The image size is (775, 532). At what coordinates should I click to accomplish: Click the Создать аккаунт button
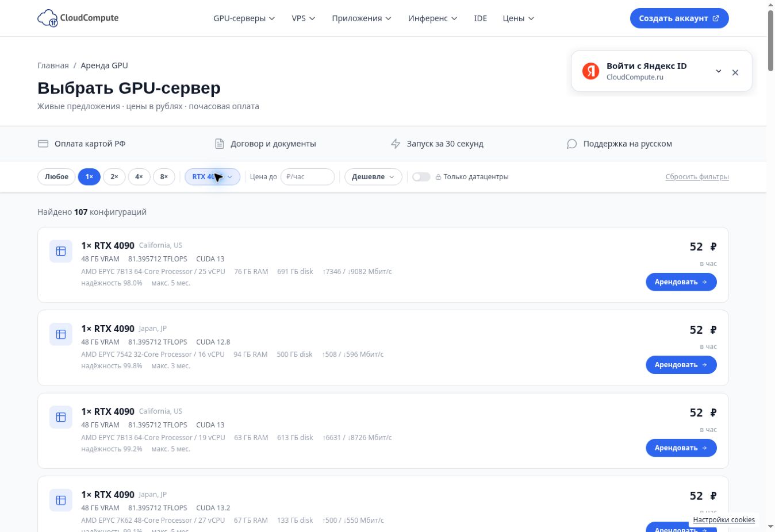pyautogui.click(x=679, y=18)
